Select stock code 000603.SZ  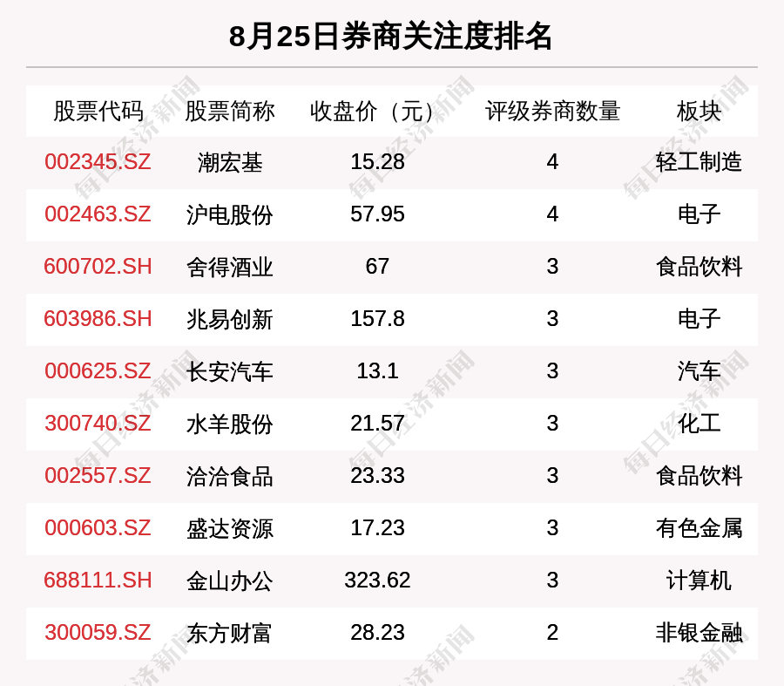pyautogui.click(x=98, y=528)
